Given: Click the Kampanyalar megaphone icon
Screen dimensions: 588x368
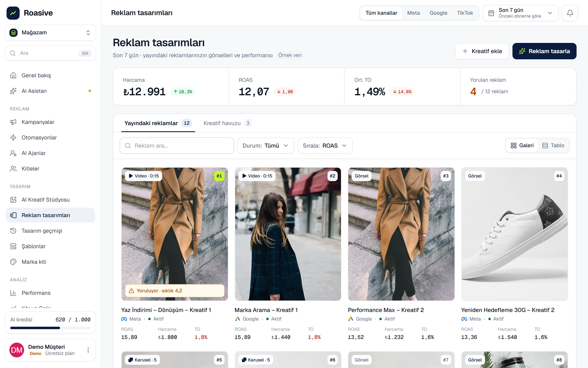Looking at the screenshot, I should (13, 122).
